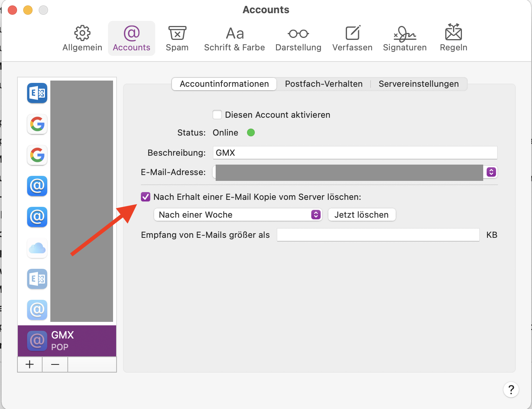Uncheck Nach Erhalt einer E-Mail Kopie löschen
Viewport: 532px width, 409px height.
click(x=146, y=197)
